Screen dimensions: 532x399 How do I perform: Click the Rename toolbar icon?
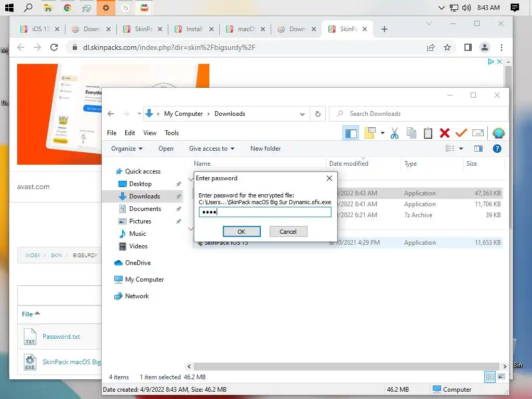coord(478,133)
